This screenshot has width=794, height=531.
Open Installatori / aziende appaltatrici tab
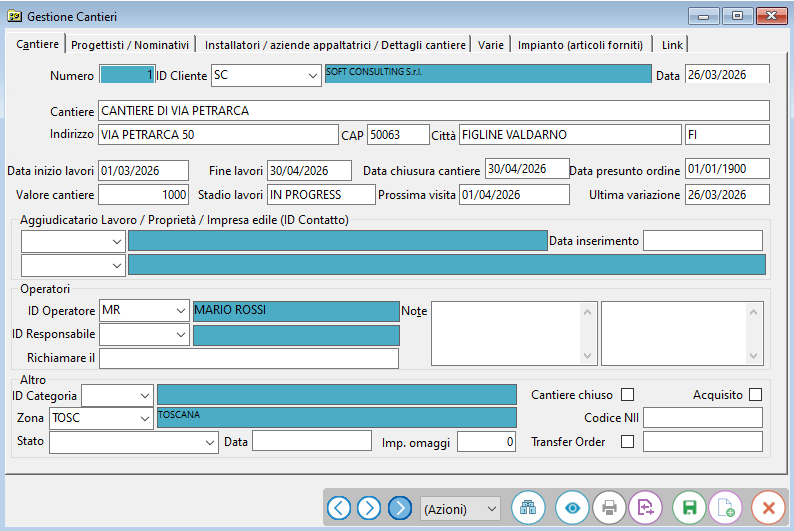click(x=335, y=45)
